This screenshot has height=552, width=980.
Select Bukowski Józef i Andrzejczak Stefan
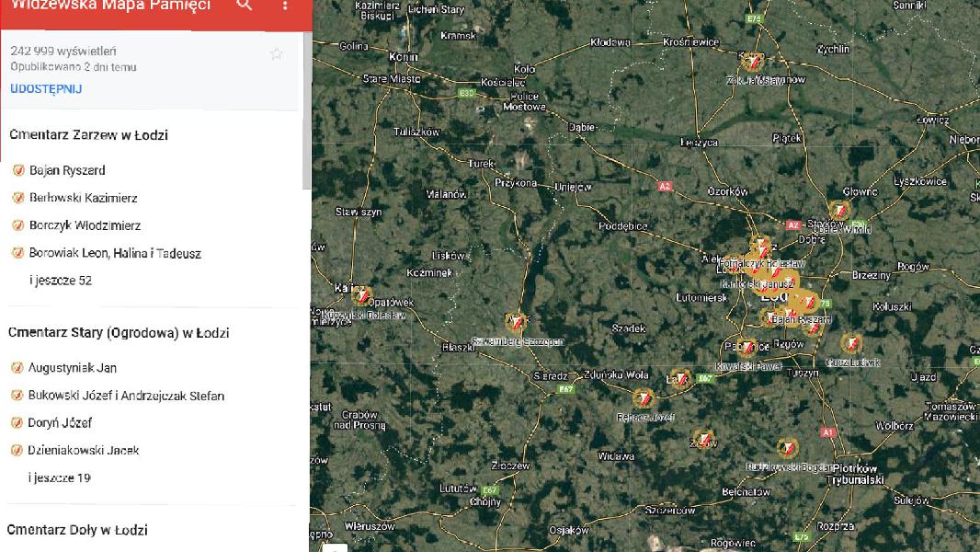click(x=126, y=396)
